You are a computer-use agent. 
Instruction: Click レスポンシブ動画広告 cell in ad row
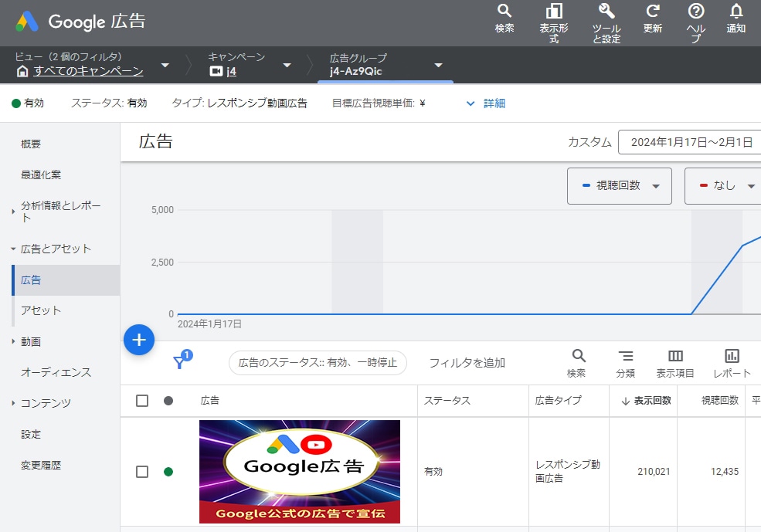567,471
